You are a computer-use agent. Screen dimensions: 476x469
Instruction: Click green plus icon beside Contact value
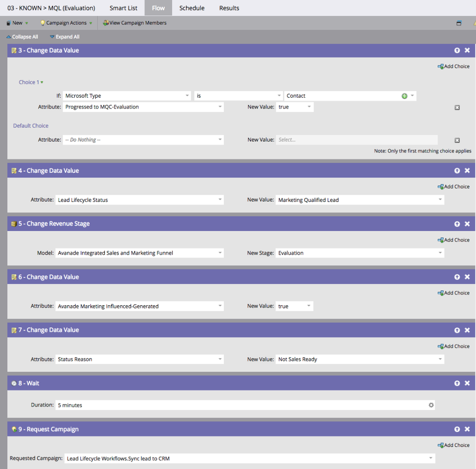405,96
